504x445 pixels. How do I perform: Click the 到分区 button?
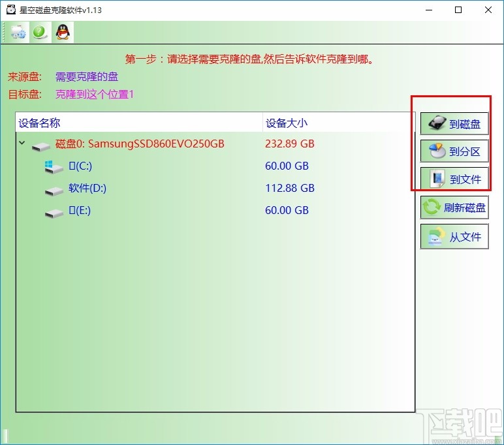click(454, 151)
